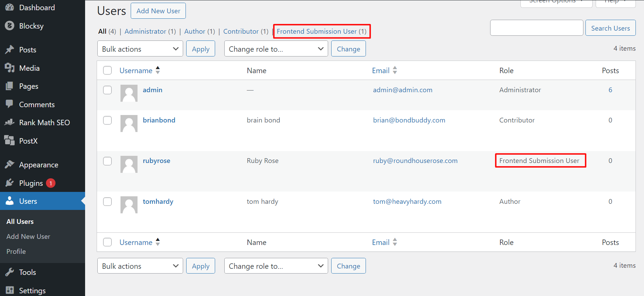Screen dimensions: 644x296
Task: Click the Comments speech bubble icon
Action: 10,104
